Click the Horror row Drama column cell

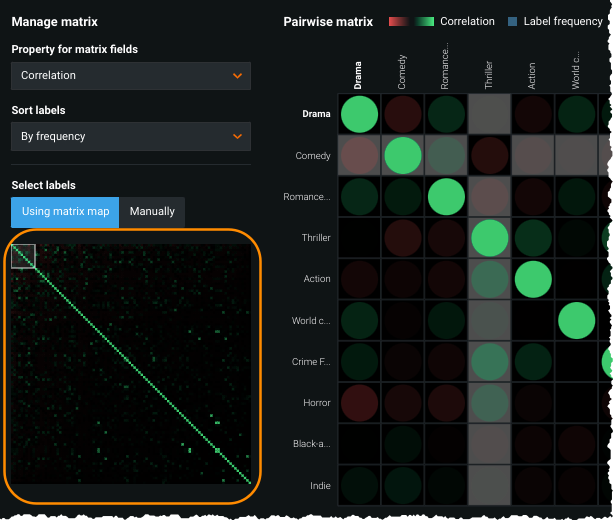pyautogui.click(x=359, y=402)
